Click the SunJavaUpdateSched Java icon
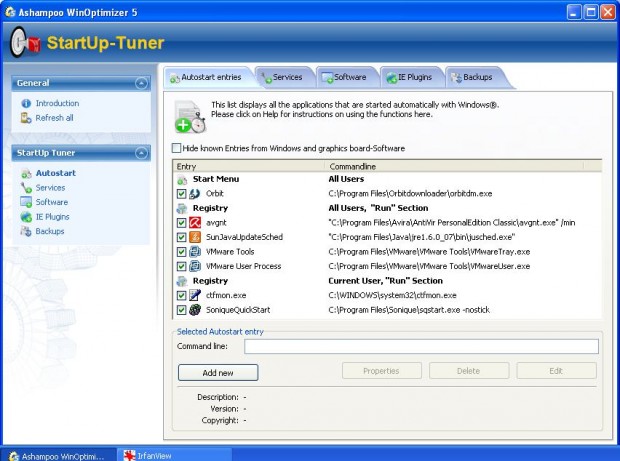 195,237
